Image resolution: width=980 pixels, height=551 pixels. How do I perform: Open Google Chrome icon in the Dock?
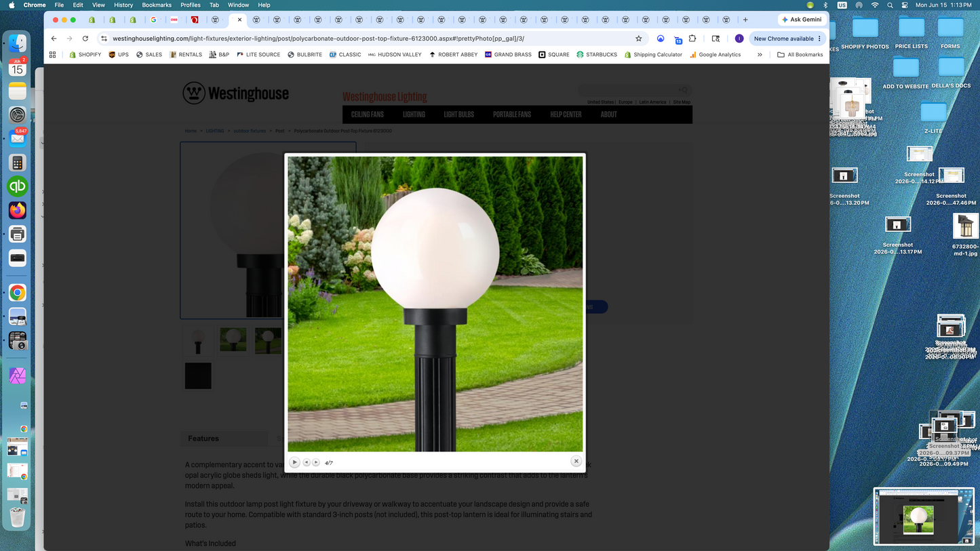(x=18, y=293)
